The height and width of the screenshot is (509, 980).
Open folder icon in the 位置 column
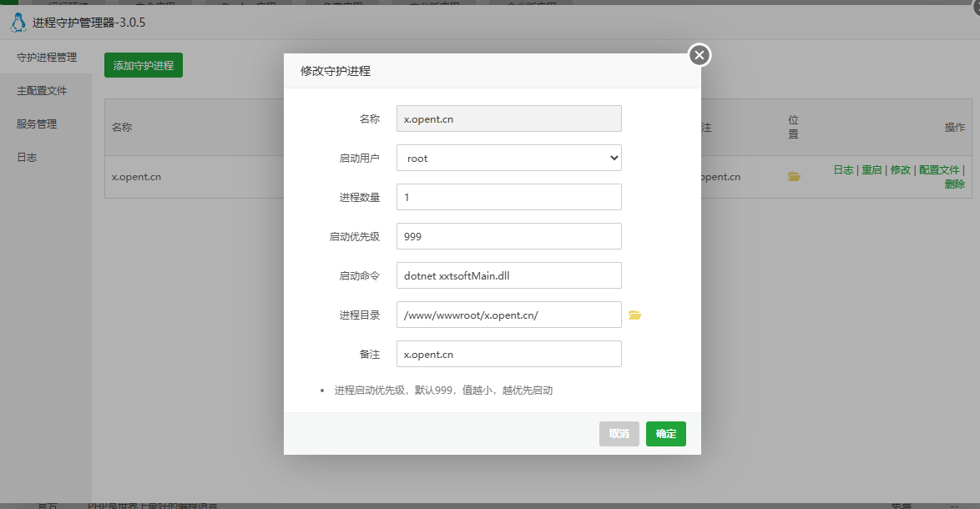(794, 177)
